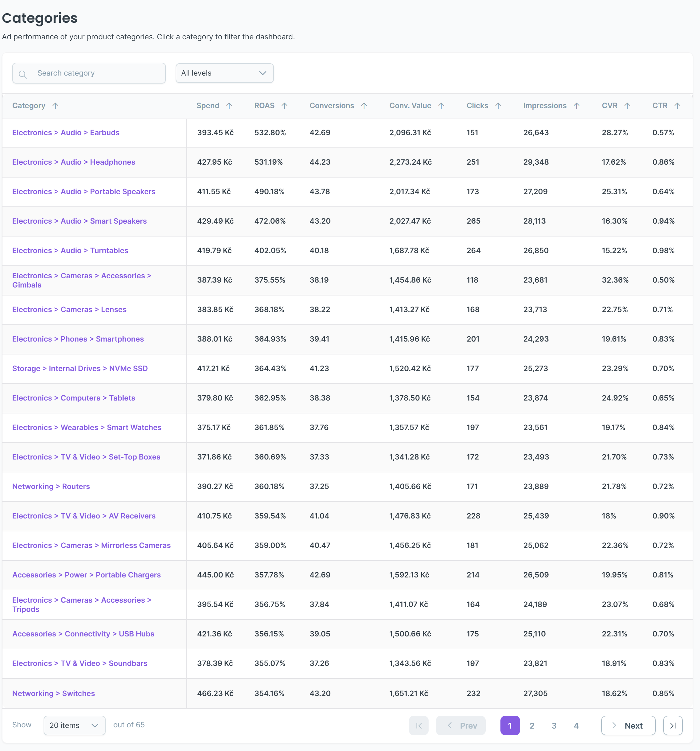Screen dimensions: 700x751
Task: Focus the Search category field
Action: pyautogui.click(x=89, y=73)
